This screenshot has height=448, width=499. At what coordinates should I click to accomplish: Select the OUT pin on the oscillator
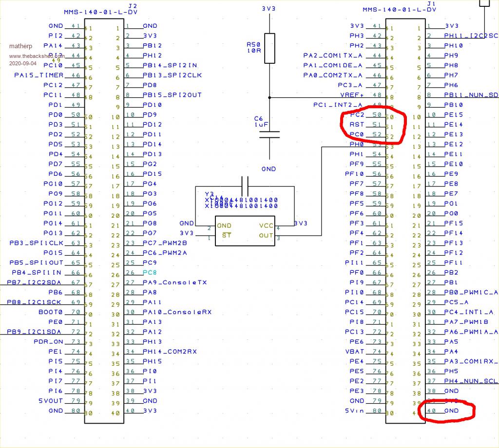click(x=265, y=236)
